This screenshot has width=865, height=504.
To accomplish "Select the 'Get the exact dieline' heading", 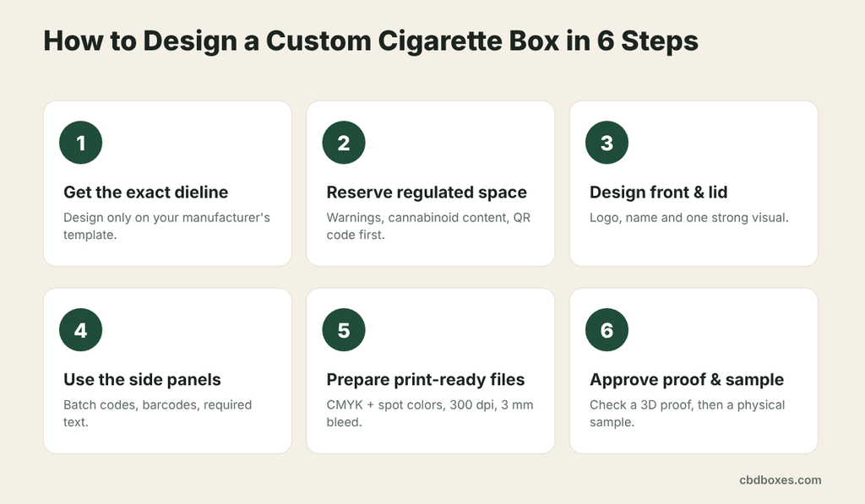I will pos(145,192).
